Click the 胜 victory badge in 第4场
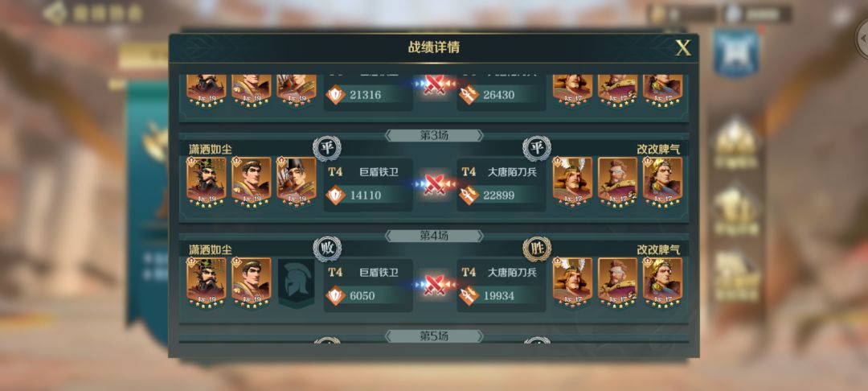This screenshot has height=391, width=868. click(537, 249)
